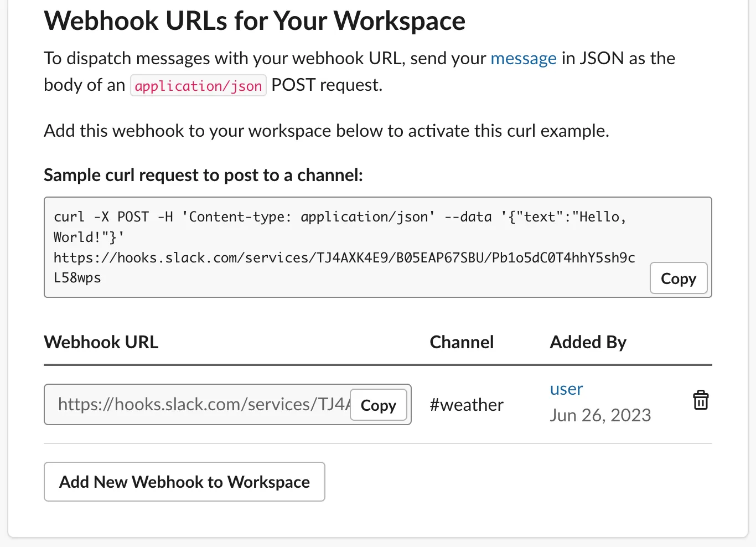Delete the #weather webhook using the trash icon
Viewport: 756px width, 547px height.
[700, 400]
